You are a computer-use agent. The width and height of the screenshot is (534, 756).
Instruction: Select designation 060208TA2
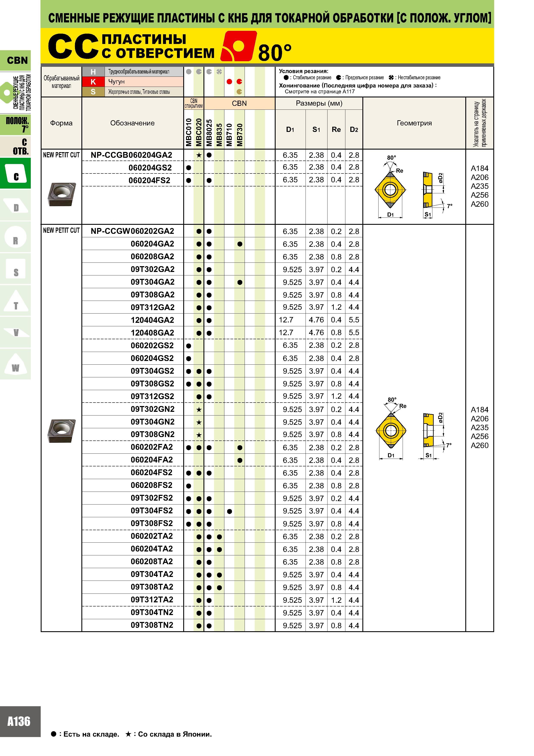152,562
